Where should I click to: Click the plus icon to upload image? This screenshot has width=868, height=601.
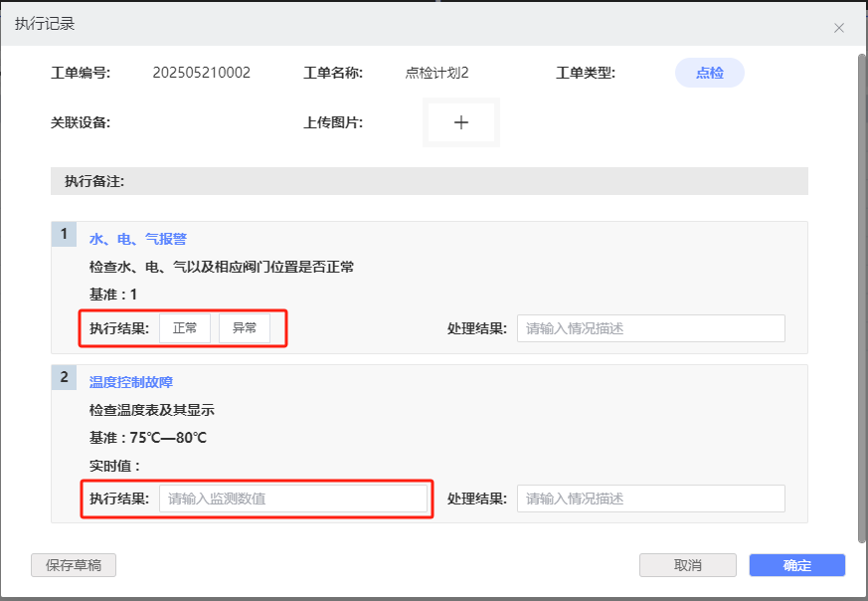[461, 122]
